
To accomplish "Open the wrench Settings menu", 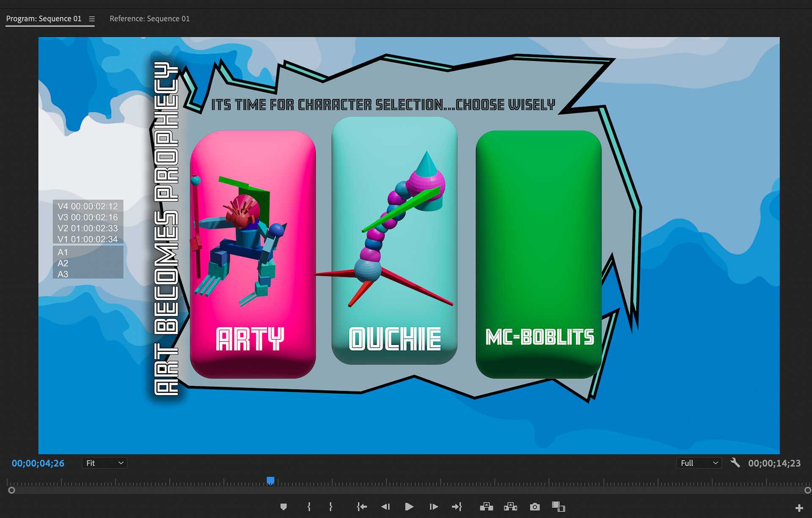I will [x=735, y=463].
